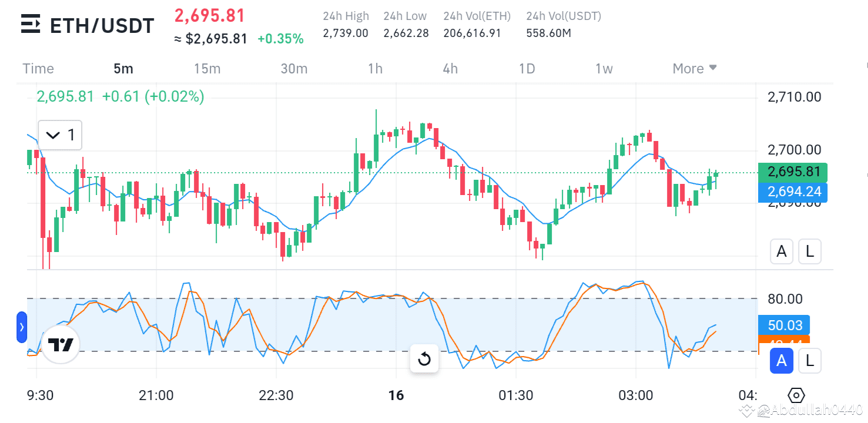
Task: Open the 1 chart interval dropdown
Action: click(x=60, y=135)
